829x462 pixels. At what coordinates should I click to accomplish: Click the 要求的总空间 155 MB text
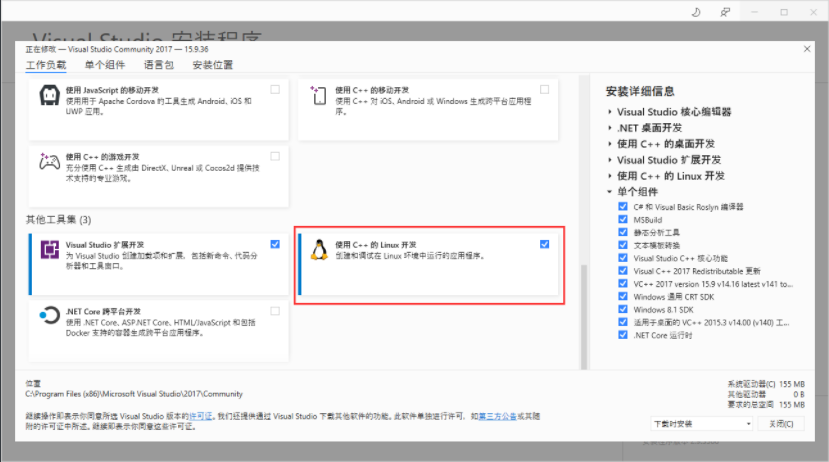766,405
